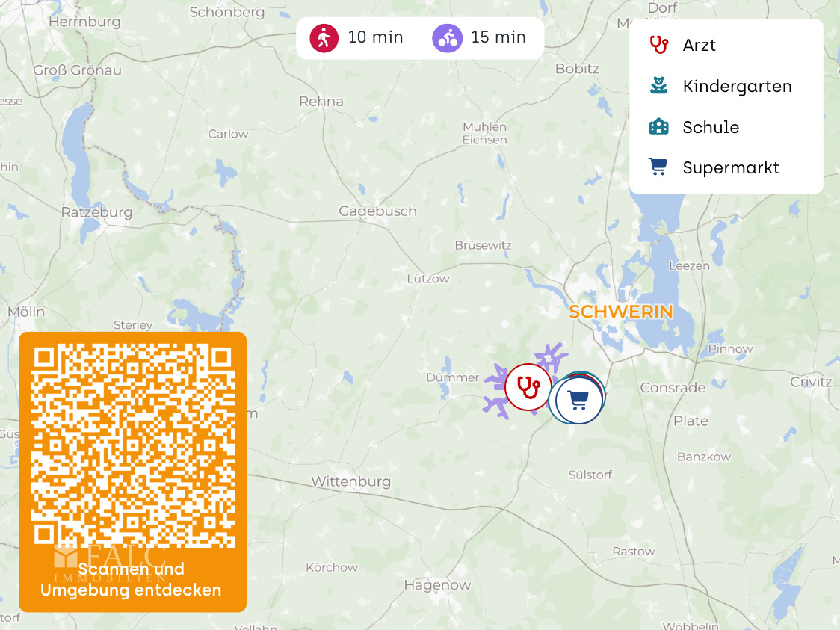Screen dimensions: 840x630
Task: Click the purple cycling 15 min icon
Action: coord(448,38)
